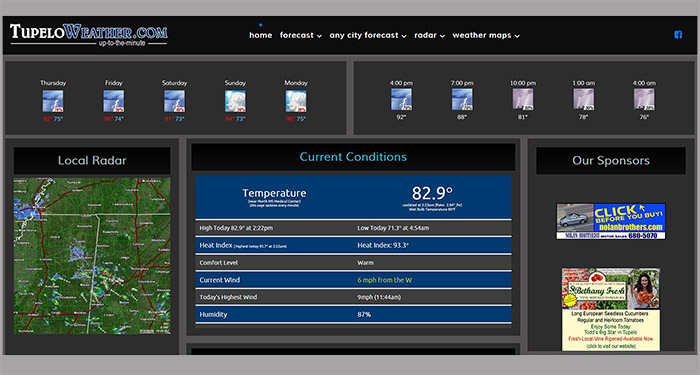Click Thursday's thunderstorm forecast icon
Image resolution: width=700 pixels, height=375 pixels.
[x=53, y=101]
